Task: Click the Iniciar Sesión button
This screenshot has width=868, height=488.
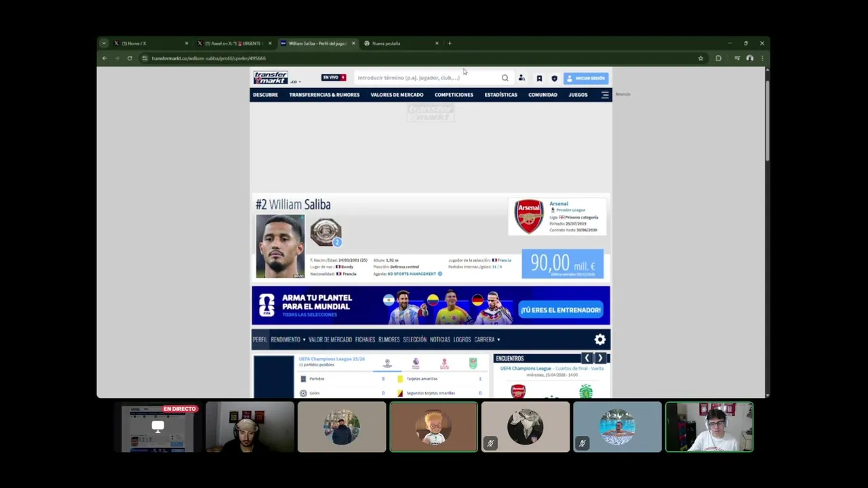Action: (x=586, y=78)
